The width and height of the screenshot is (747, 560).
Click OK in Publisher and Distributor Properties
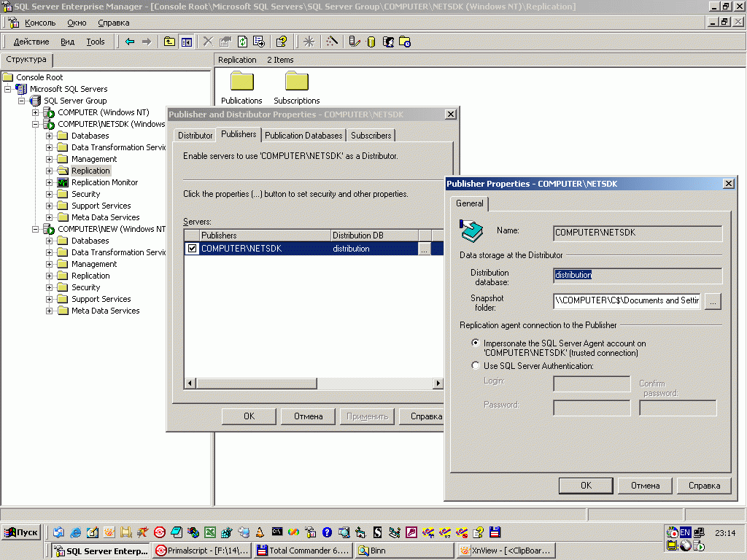tap(249, 416)
